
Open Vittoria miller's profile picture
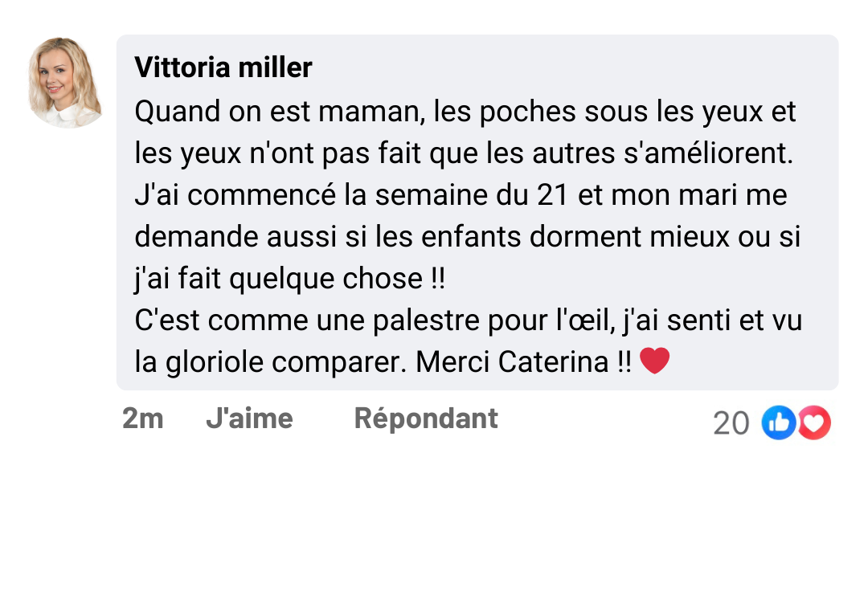coord(65,82)
